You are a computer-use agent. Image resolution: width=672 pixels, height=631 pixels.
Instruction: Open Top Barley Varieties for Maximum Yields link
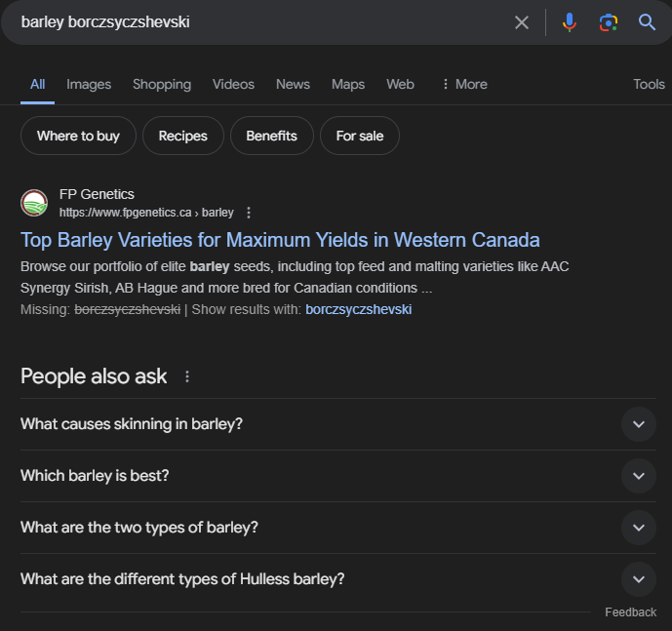(280, 240)
